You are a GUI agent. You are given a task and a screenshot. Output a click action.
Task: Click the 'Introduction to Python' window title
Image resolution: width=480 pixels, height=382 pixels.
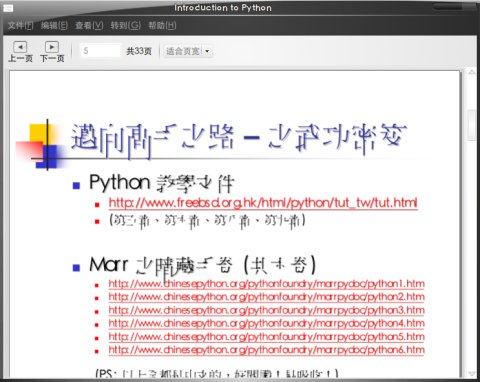[x=223, y=8]
